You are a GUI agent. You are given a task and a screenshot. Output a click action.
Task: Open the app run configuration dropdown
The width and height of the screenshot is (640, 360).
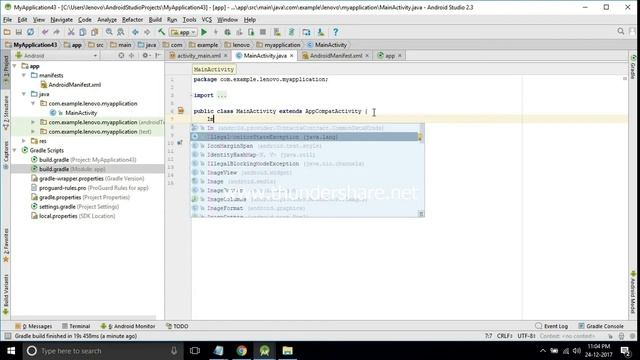[x=184, y=32]
